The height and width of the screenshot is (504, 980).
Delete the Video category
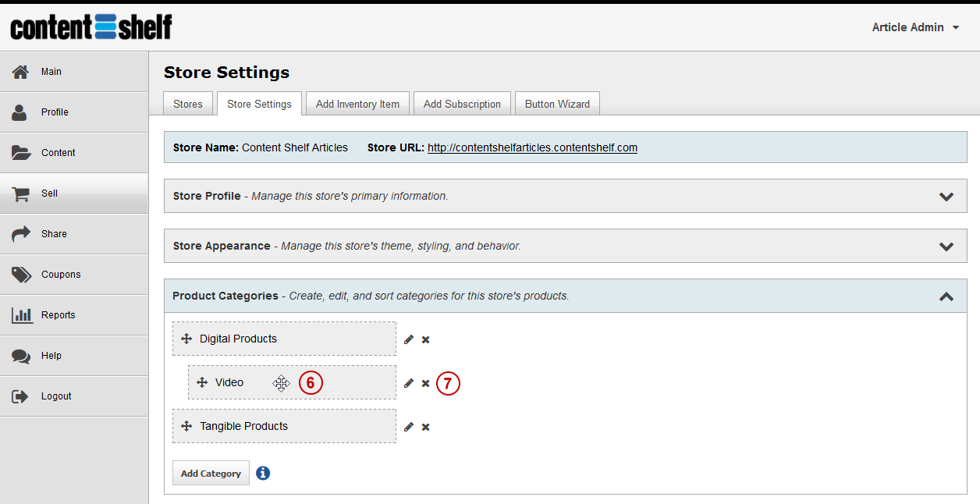click(426, 383)
